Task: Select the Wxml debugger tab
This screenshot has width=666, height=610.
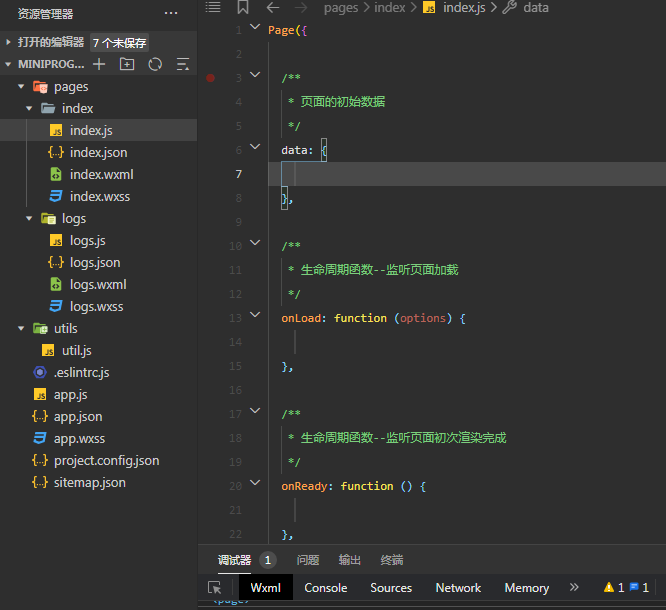Action: pos(266,587)
